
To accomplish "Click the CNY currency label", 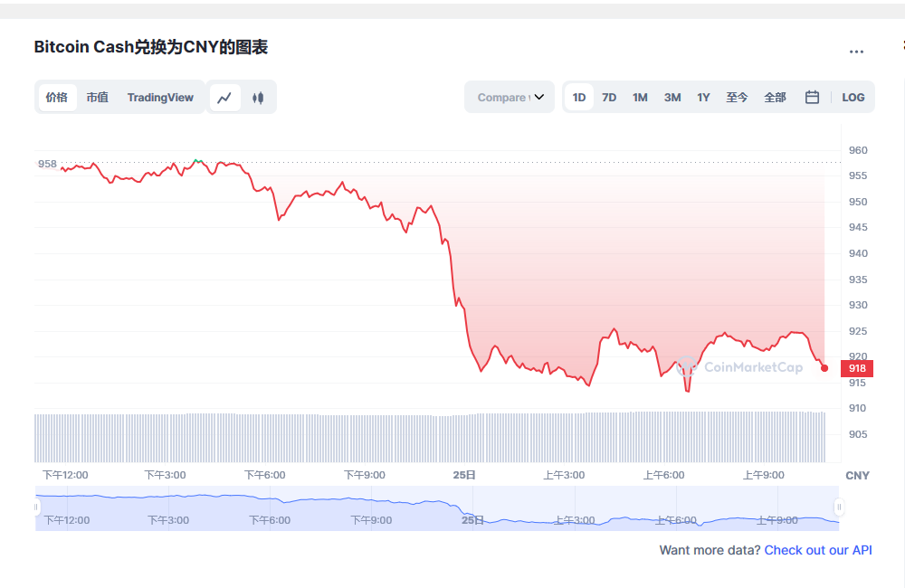I will [x=857, y=476].
